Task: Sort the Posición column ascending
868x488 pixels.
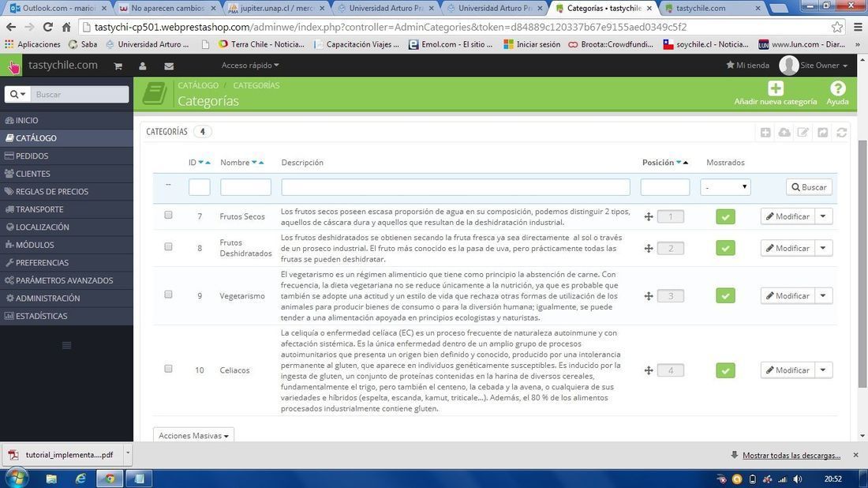Action: [685, 163]
